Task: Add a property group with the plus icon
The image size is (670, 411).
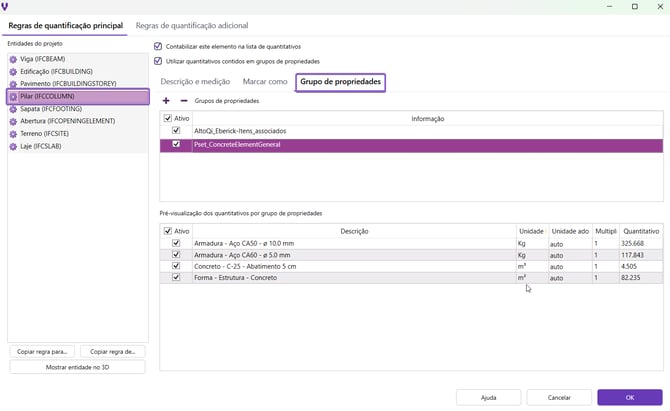Action: [166, 101]
